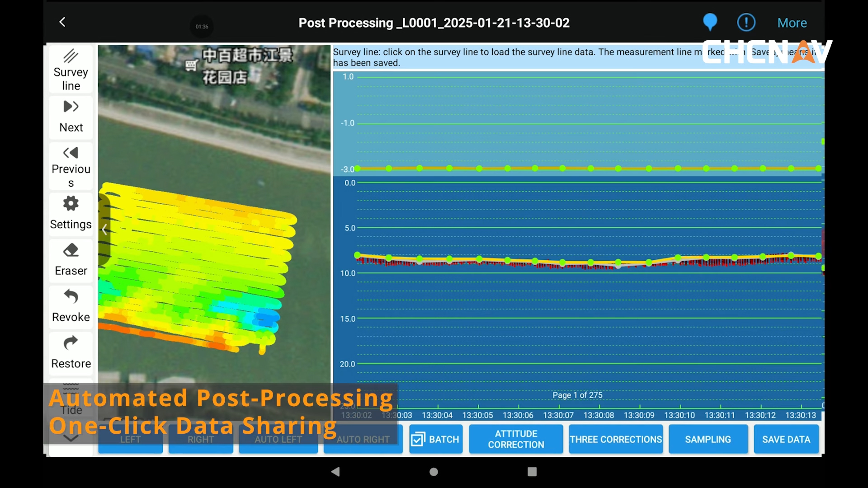Expand the sidebar down chevron

tap(71, 438)
